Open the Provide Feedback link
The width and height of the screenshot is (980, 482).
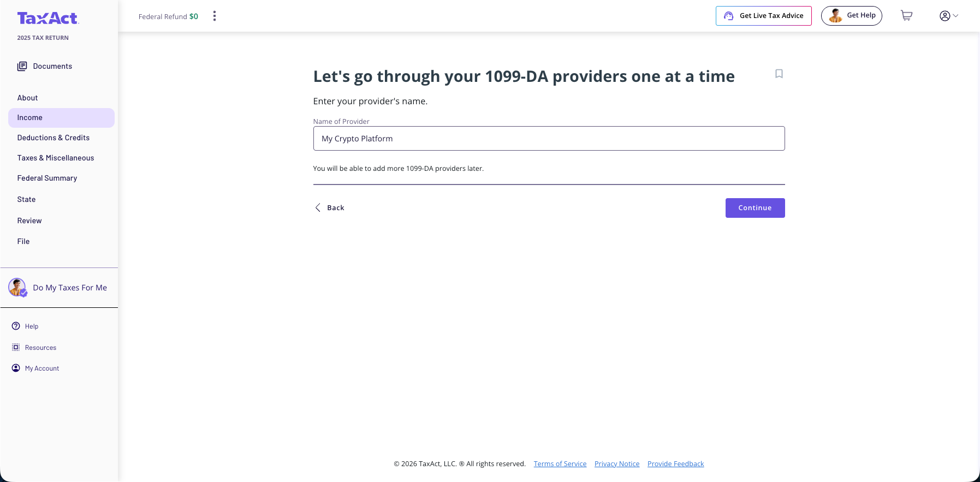675,464
